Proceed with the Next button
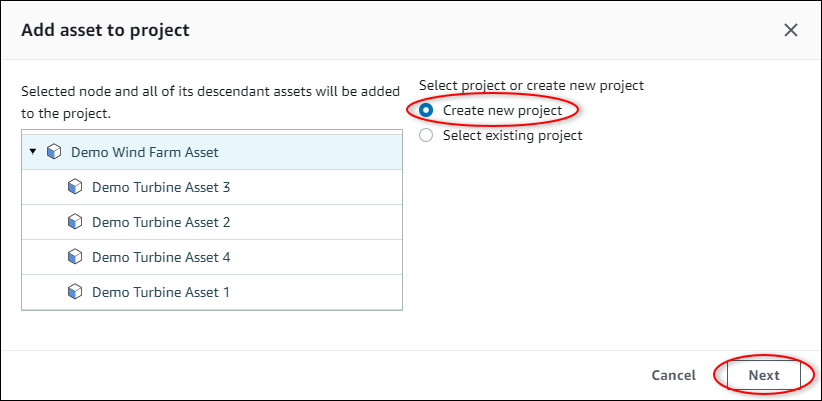822x401 pixels. (x=764, y=375)
